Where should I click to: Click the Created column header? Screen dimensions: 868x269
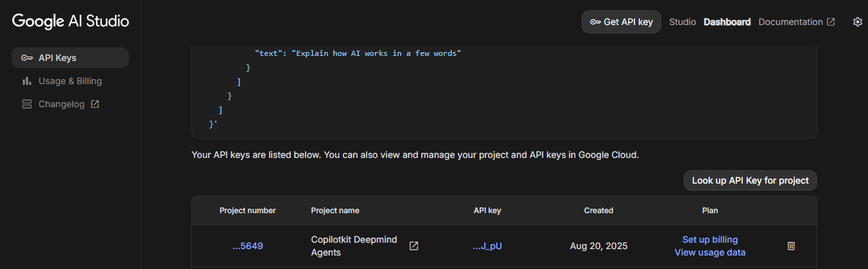(598, 211)
